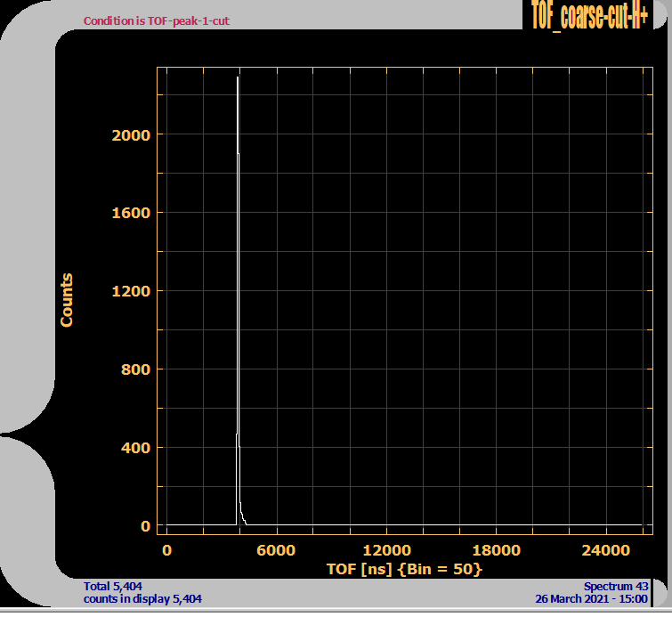Click the 1600 tick label on Counts axis
672x617 pixels.
point(131,213)
